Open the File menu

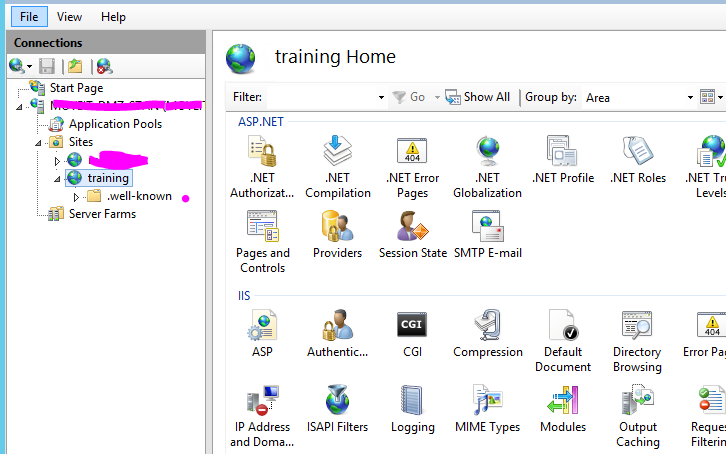(x=29, y=17)
